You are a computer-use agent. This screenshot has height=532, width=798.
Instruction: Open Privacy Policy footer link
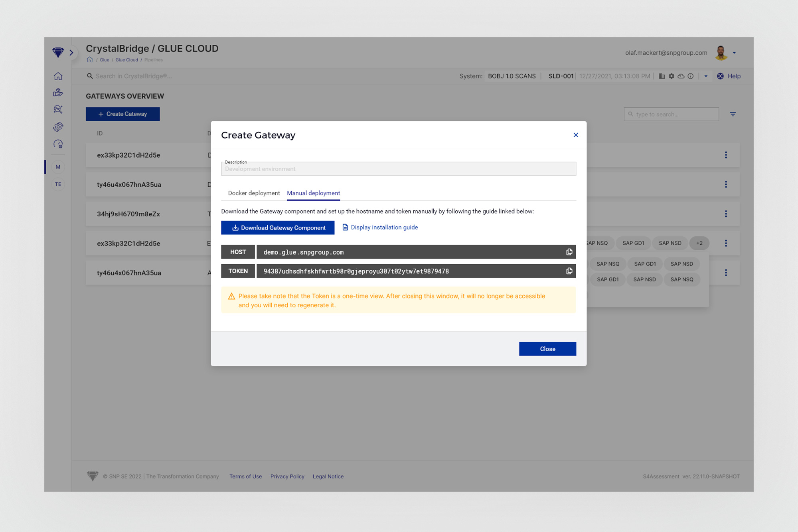tap(287, 477)
